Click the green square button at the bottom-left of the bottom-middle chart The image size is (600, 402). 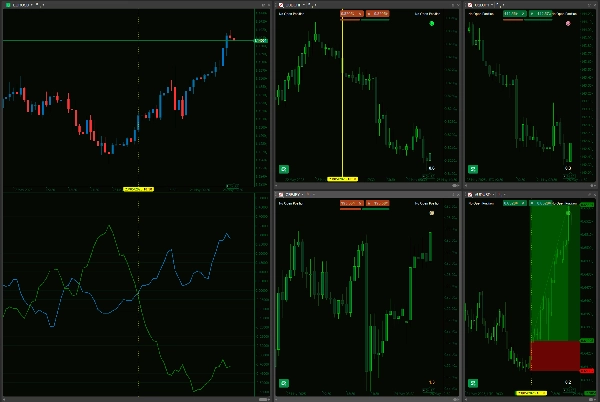tap(284, 383)
